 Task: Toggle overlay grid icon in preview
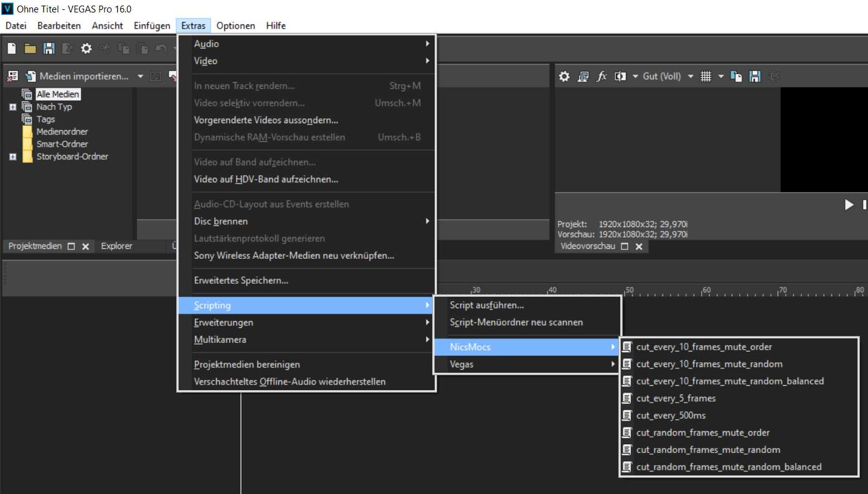click(705, 77)
